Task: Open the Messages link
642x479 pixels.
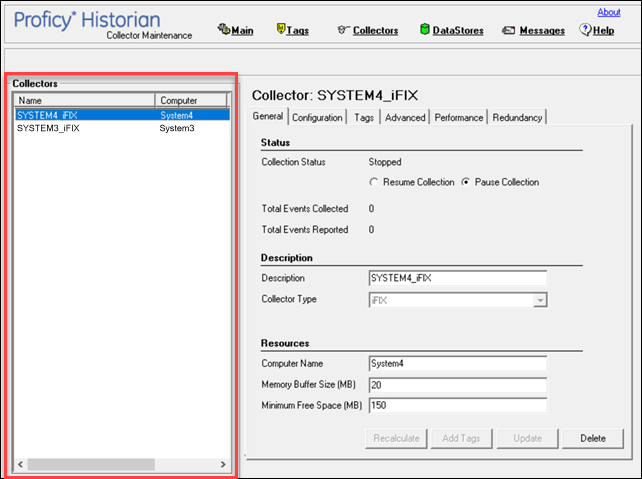Action: click(542, 31)
